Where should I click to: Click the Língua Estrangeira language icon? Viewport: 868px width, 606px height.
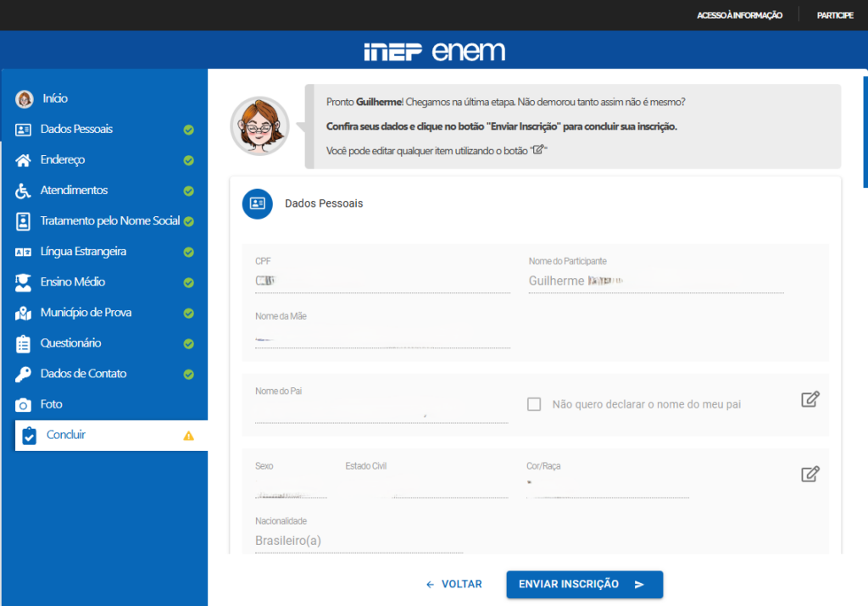coord(23,253)
